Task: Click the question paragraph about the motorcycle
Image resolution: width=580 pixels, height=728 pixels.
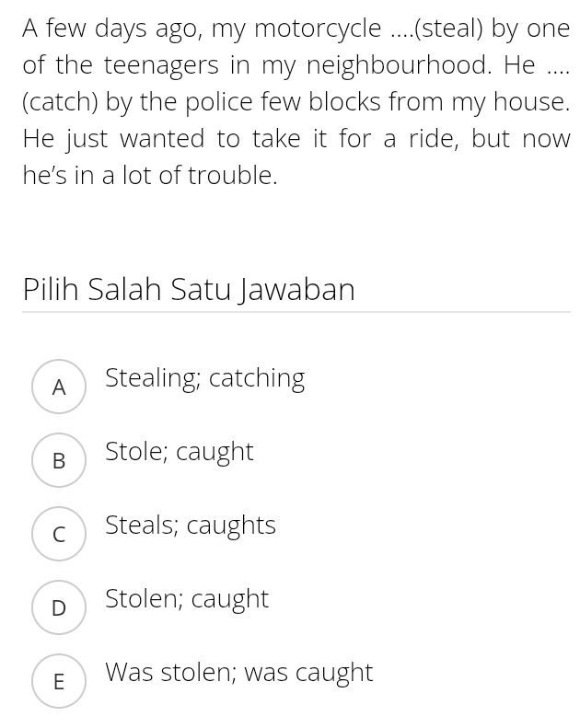Action: click(x=296, y=101)
